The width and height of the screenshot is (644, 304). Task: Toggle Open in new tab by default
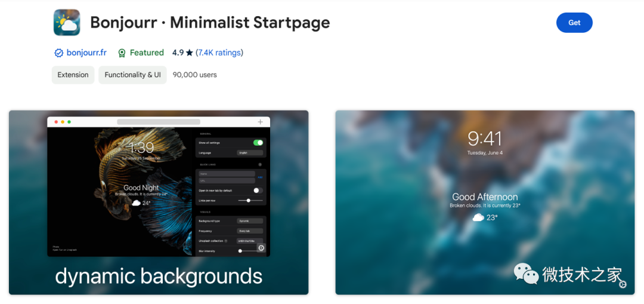click(258, 191)
